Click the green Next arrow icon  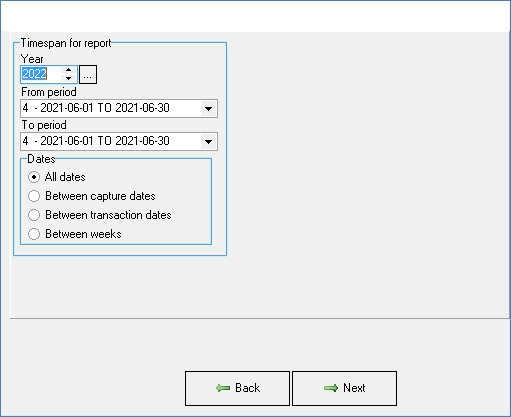331,388
